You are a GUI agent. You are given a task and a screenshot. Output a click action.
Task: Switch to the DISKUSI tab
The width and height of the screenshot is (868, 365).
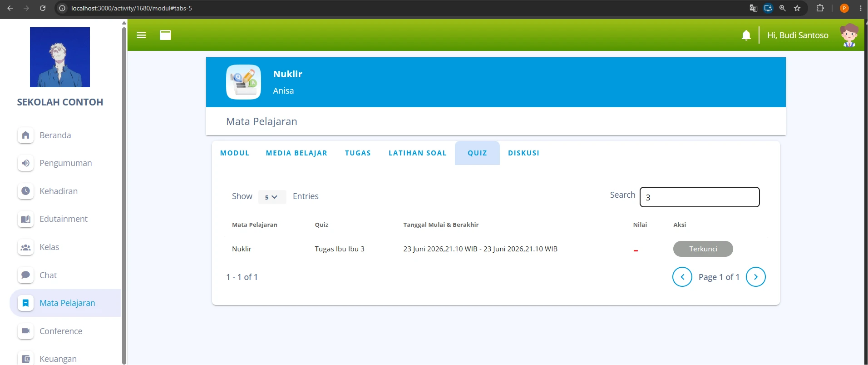click(523, 153)
